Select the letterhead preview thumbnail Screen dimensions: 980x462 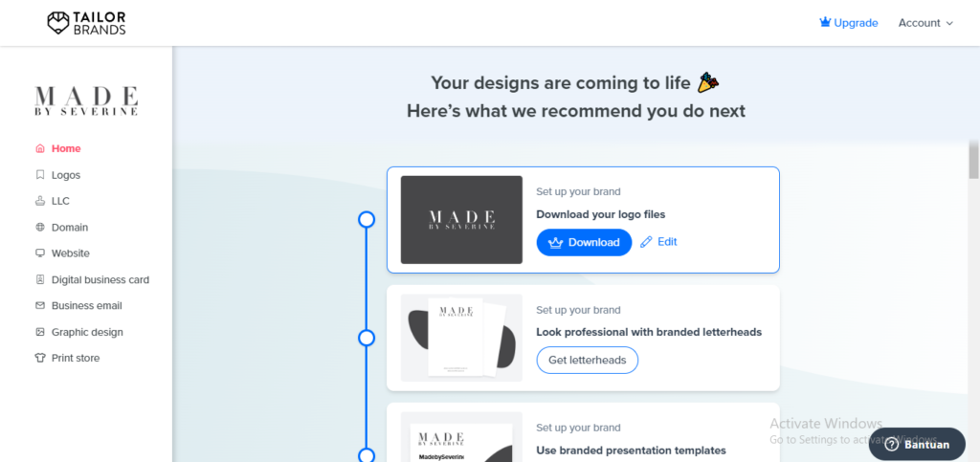[x=461, y=338]
